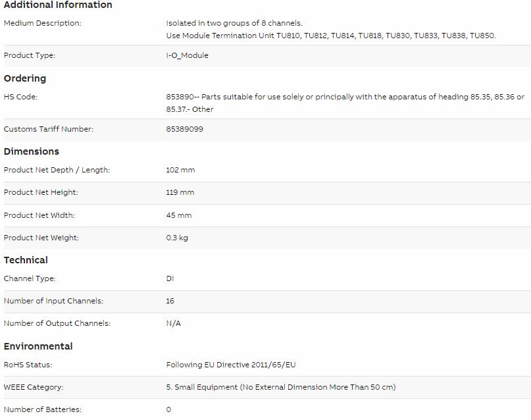This screenshot has height=420, width=531.
Task: Click the WEEE Category Small Equipment value
Action: pyautogui.click(x=281, y=387)
